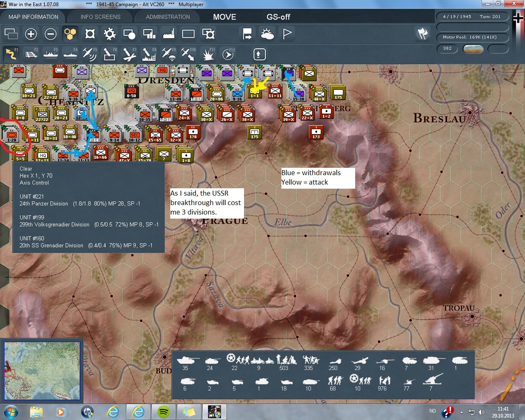Select the panzer unit labeled 1-28

click(x=12, y=134)
